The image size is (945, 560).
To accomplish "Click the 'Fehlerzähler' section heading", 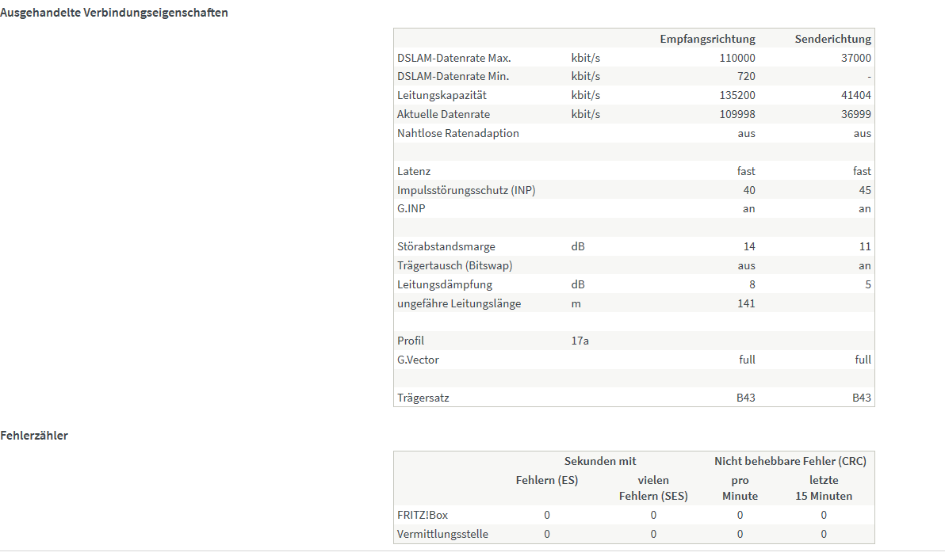I will pyautogui.click(x=34, y=436).
